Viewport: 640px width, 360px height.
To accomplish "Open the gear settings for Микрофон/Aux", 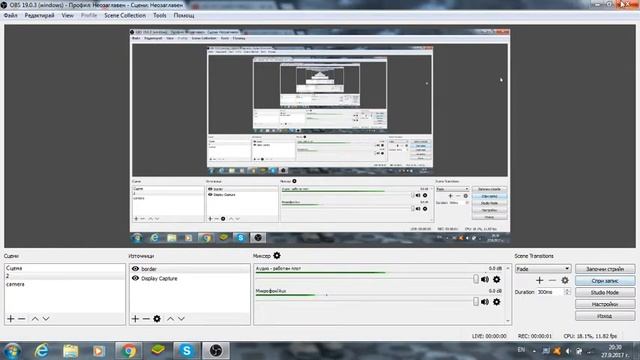I will tap(497, 302).
